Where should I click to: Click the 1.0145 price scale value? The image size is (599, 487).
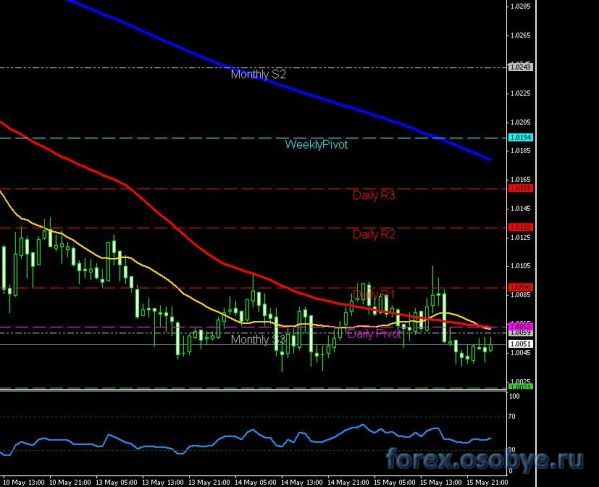tap(520, 209)
